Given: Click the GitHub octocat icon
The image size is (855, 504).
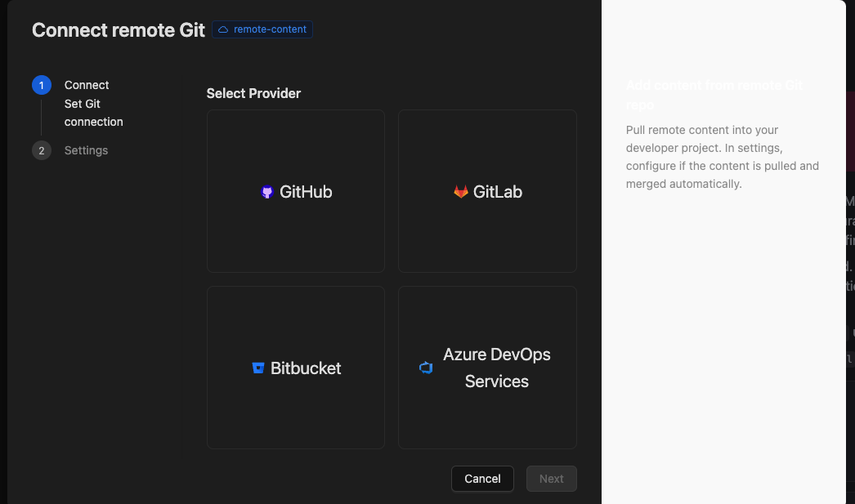Looking at the screenshot, I should click(266, 192).
